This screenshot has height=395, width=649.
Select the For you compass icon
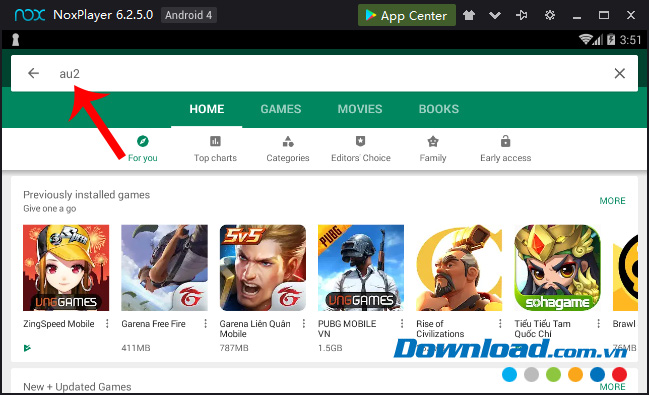tap(142, 142)
